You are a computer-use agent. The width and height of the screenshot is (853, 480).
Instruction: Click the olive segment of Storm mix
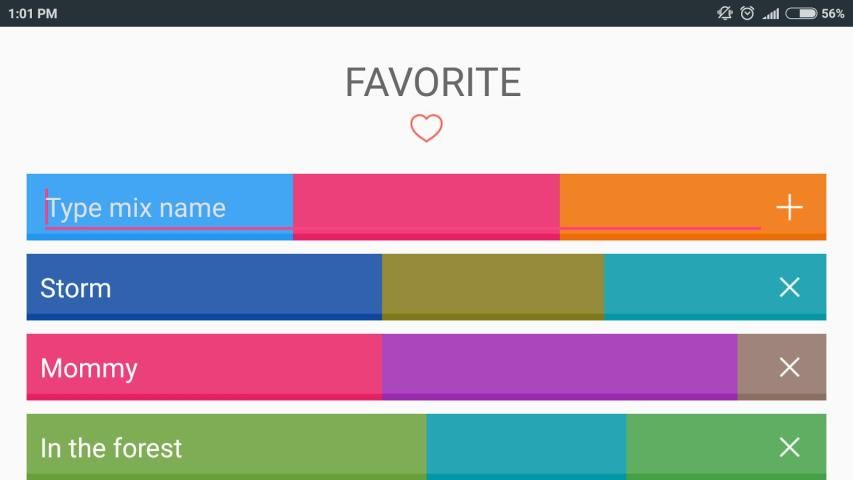tap(492, 287)
